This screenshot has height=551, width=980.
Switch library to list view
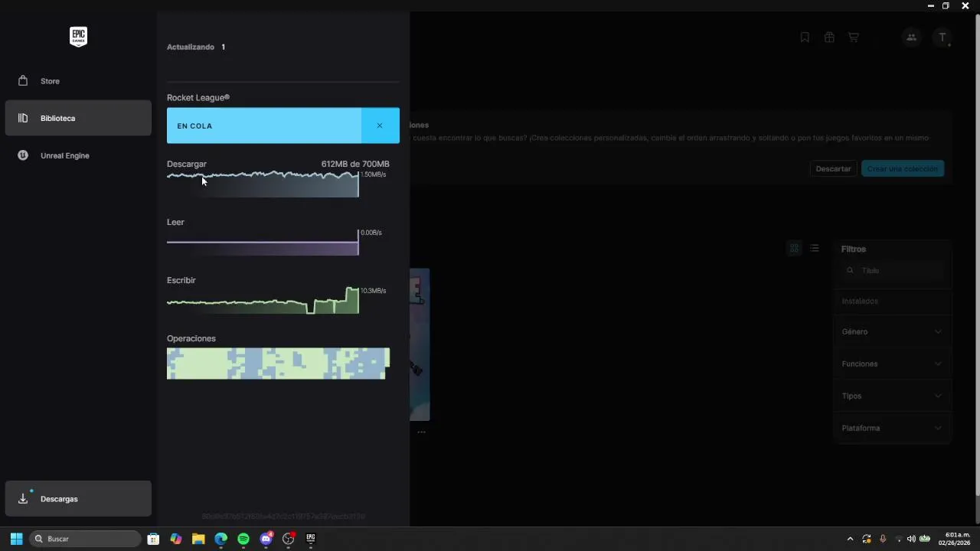click(815, 248)
